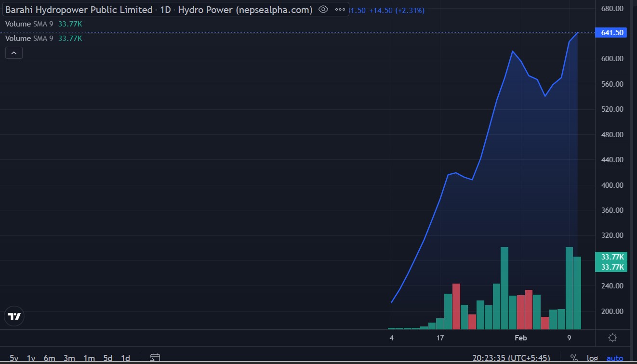
Task: Collapse the indicator legend with the caret button
Action: coord(14,52)
